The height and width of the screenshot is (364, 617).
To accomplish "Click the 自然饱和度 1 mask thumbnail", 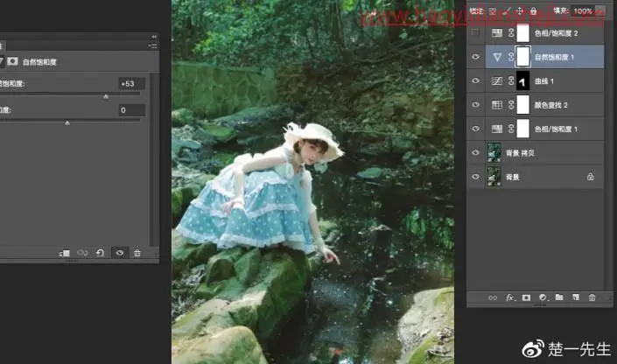I will 522,57.
